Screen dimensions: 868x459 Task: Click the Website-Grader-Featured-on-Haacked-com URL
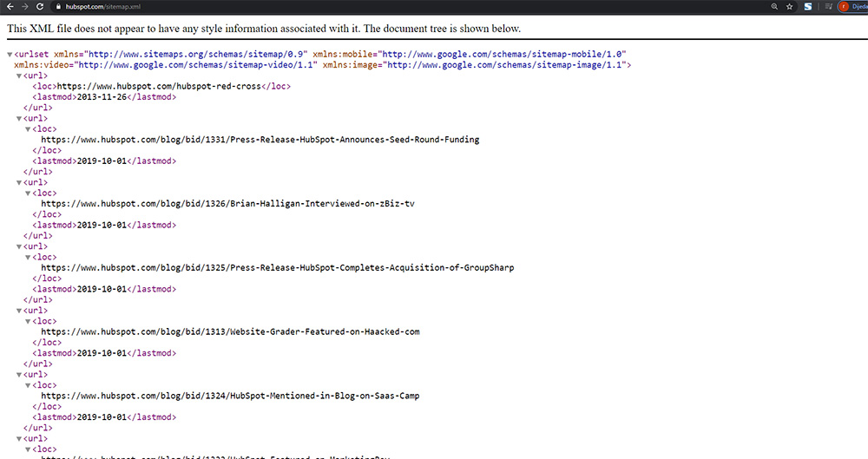tap(230, 331)
